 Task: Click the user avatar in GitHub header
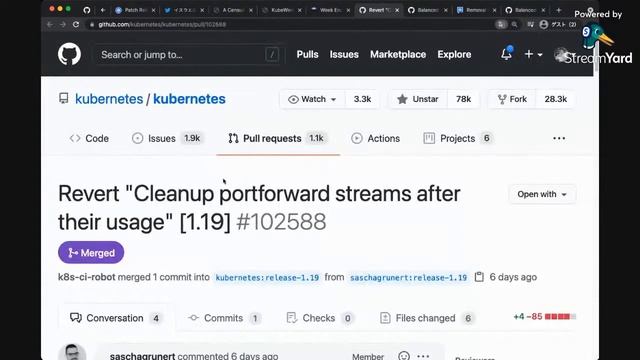561,55
